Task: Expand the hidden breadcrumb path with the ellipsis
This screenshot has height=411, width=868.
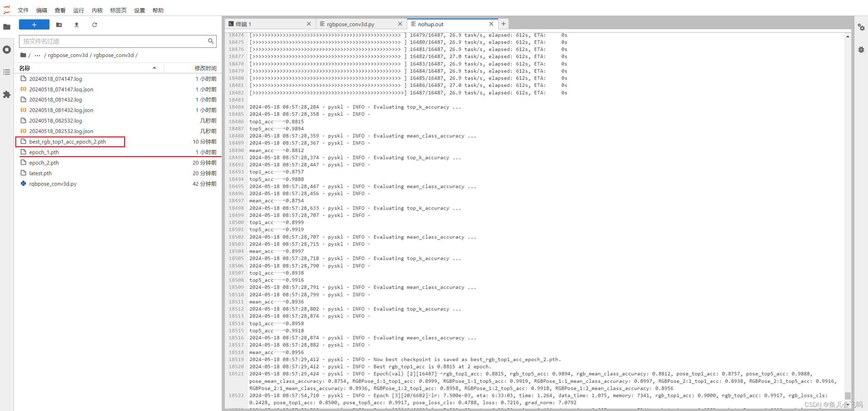Action: coord(37,55)
